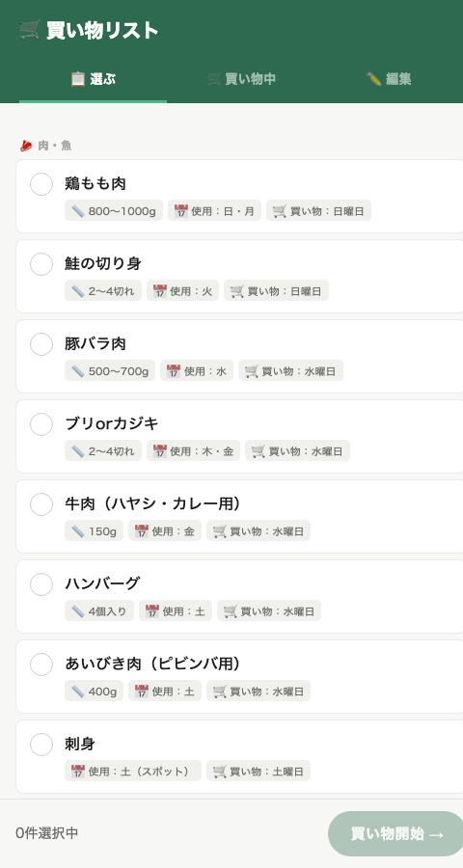Click the calendar icon in 使用：火 tag
Screen dimensions: 463x868
pos(160,290)
